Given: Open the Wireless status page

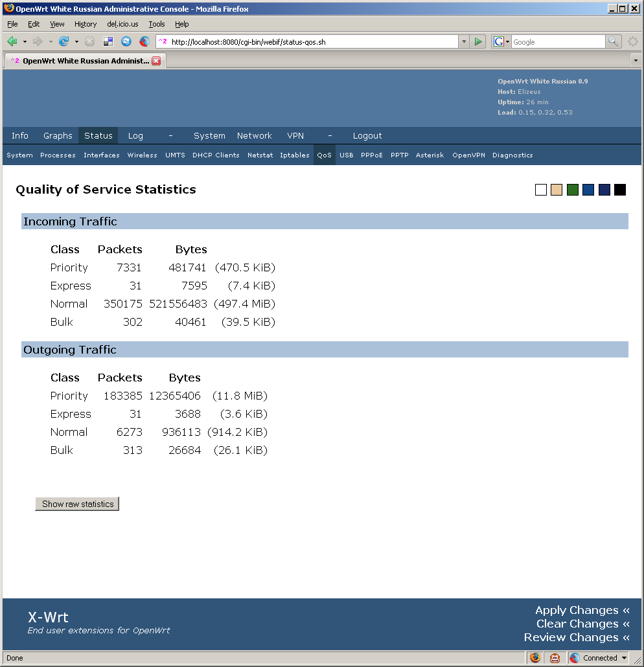Looking at the screenshot, I should point(142,155).
